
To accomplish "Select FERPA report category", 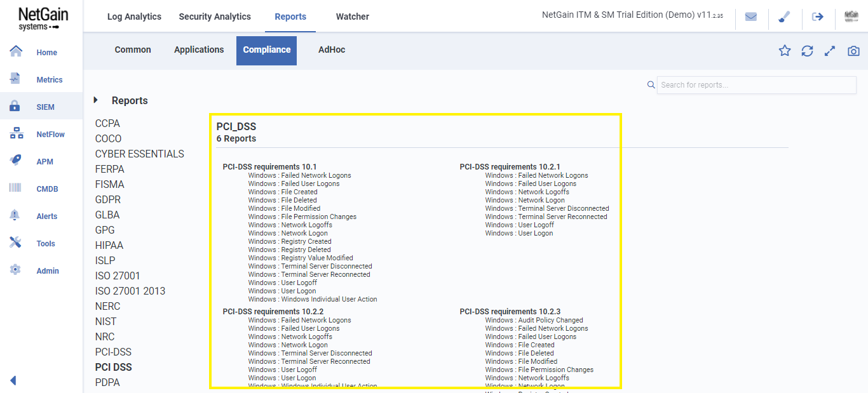I will point(110,170).
